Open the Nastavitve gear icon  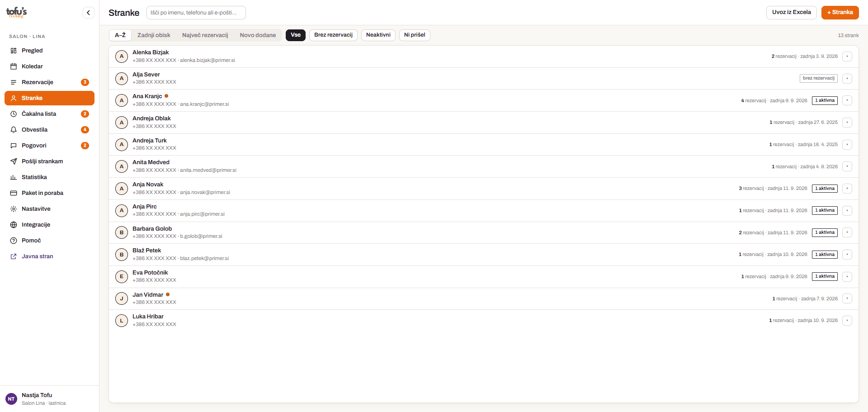pyautogui.click(x=14, y=209)
